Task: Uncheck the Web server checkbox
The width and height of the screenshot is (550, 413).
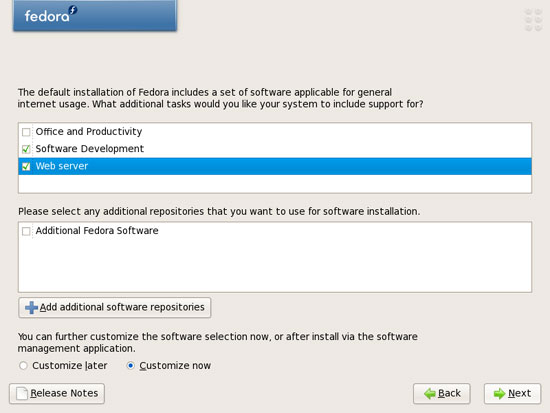Action: coord(26,166)
